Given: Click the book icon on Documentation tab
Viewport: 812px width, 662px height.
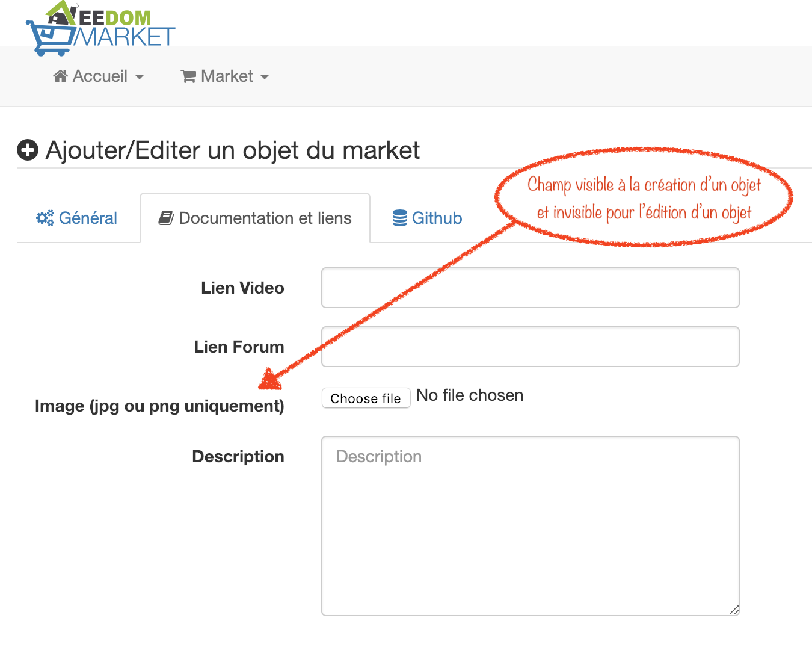Looking at the screenshot, I should [x=166, y=218].
